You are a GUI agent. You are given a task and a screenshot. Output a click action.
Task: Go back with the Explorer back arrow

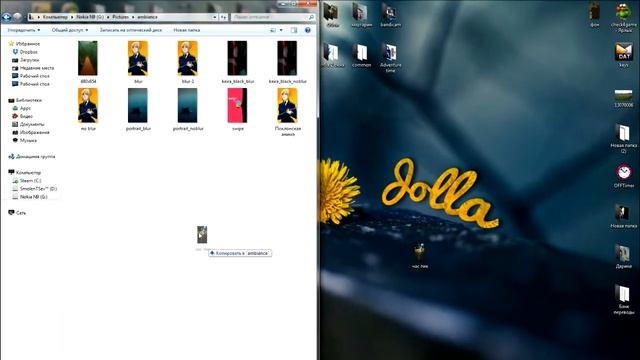(7, 17)
